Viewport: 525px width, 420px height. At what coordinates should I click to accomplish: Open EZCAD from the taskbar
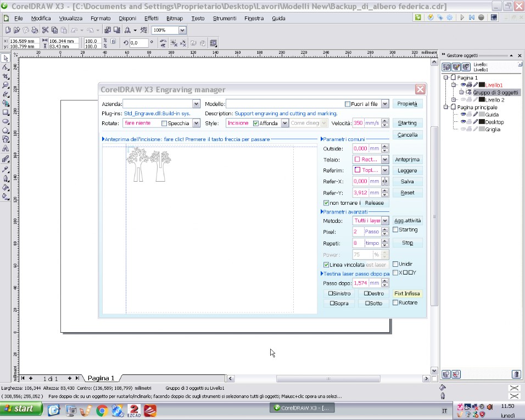point(134,410)
